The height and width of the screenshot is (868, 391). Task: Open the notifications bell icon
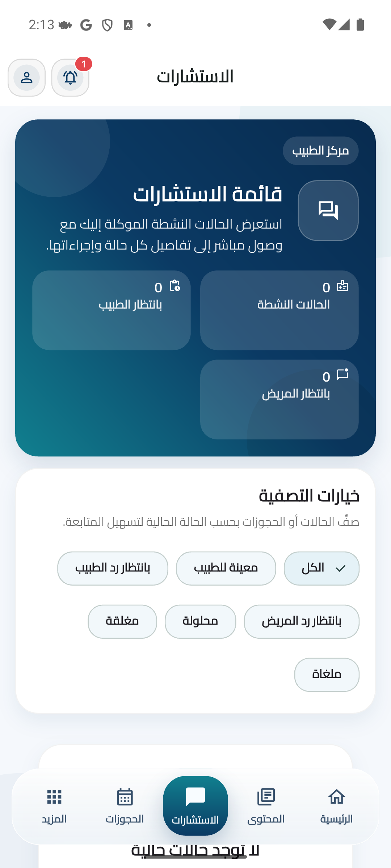70,78
